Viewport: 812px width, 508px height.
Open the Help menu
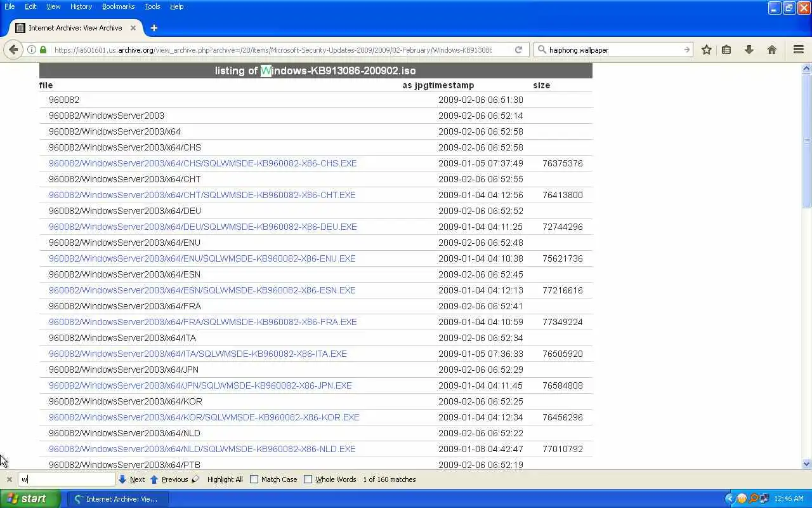click(x=176, y=6)
